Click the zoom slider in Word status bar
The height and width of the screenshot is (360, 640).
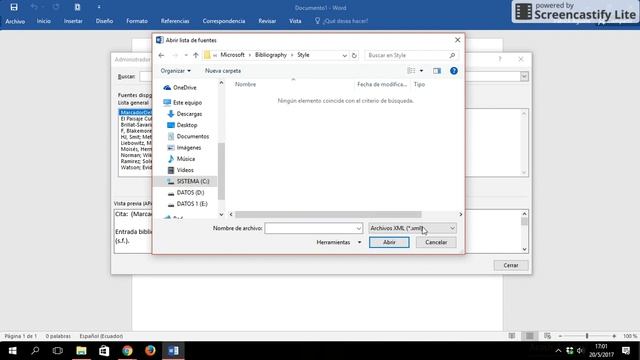point(587,336)
